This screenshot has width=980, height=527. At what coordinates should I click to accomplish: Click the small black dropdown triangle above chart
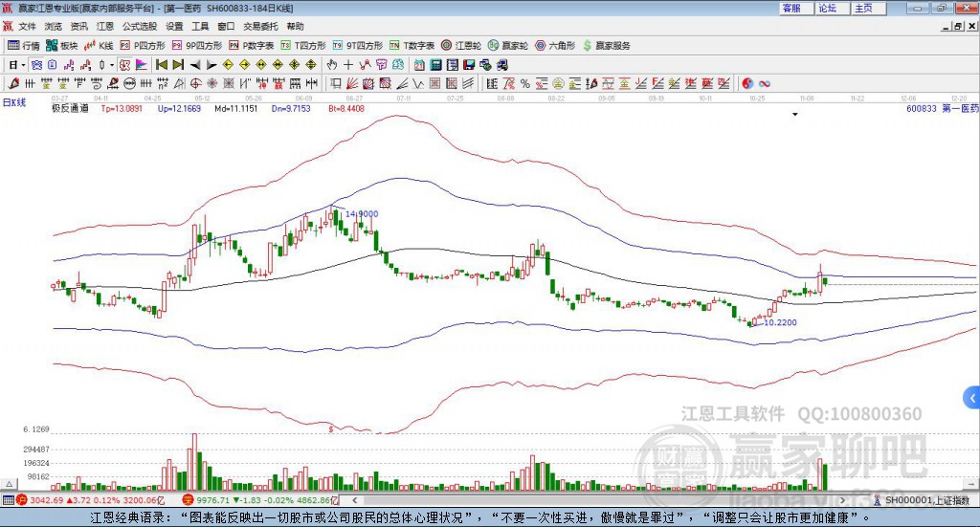tap(795, 114)
